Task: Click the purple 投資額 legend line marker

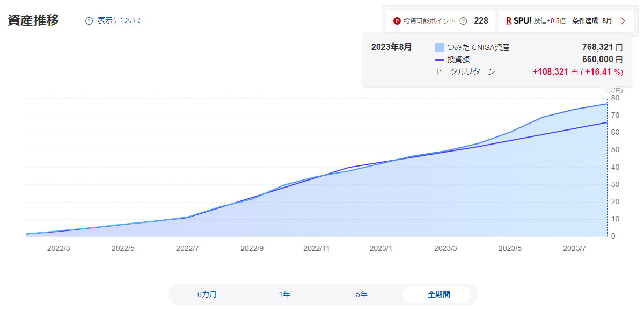Action: (440, 60)
